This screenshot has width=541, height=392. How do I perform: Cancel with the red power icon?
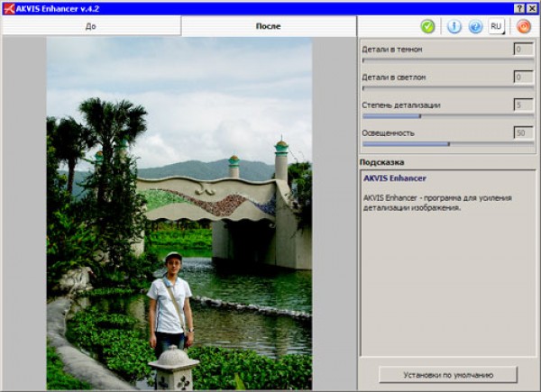(523, 26)
